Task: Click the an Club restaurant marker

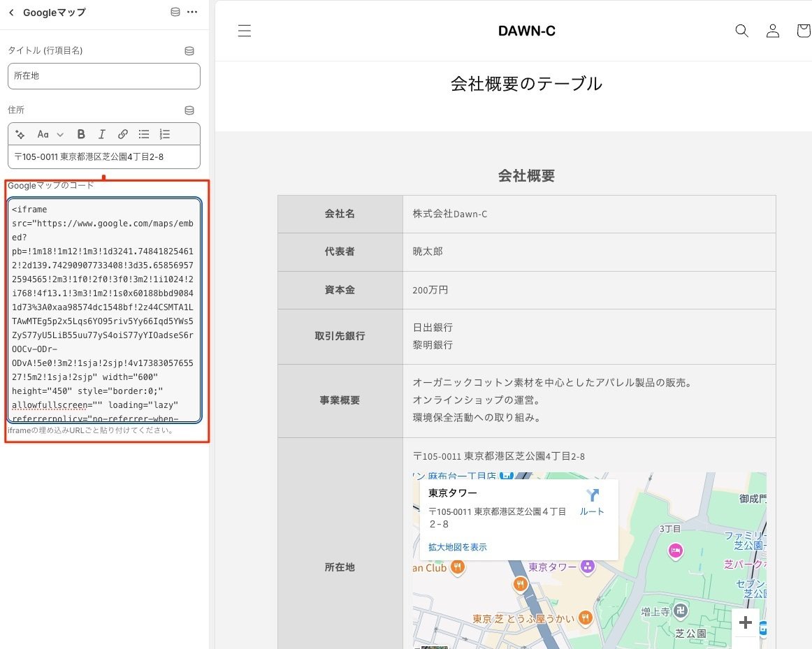Action: click(457, 567)
